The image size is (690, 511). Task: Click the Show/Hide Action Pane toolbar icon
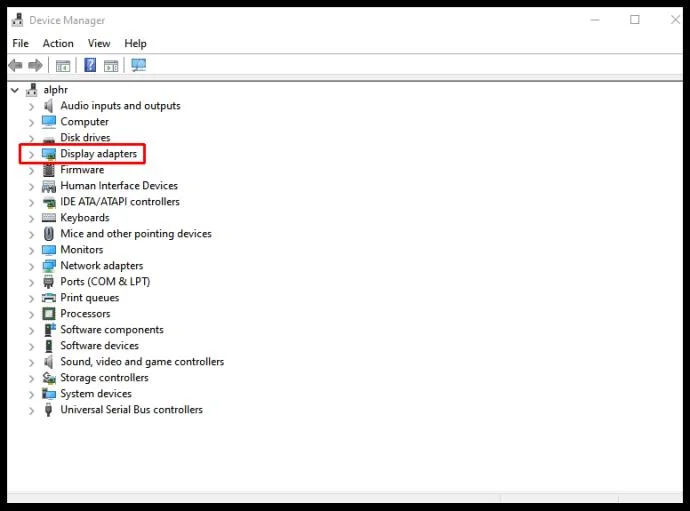click(111, 66)
